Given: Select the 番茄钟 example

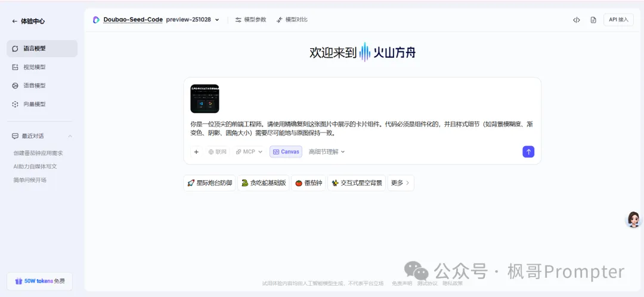Looking at the screenshot, I should point(308,183).
